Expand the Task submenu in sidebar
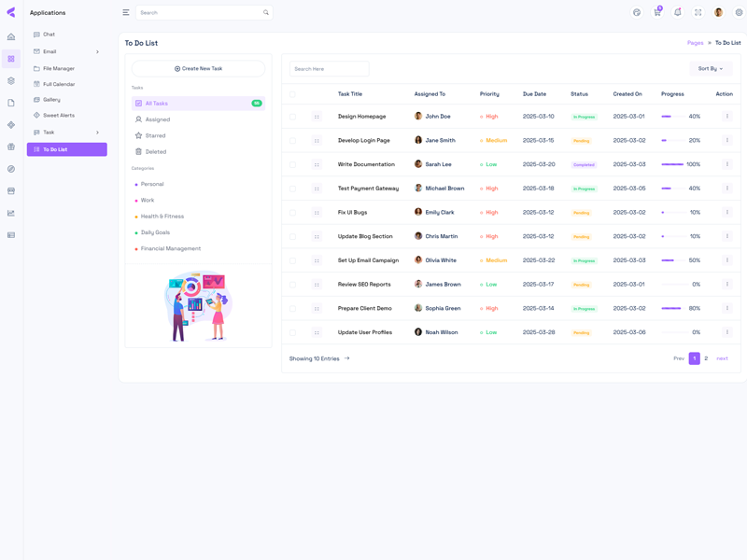The height and width of the screenshot is (560, 747). pyautogui.click(x=97, y=133)
